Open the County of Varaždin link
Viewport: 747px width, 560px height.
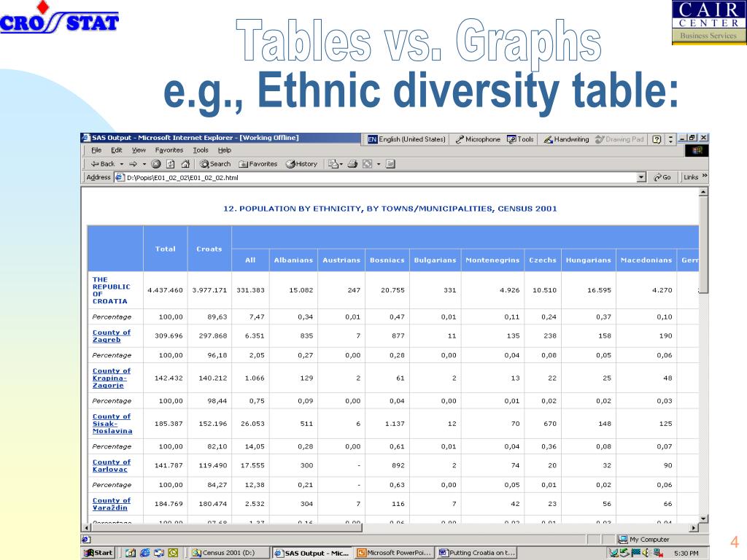(112, 505)
